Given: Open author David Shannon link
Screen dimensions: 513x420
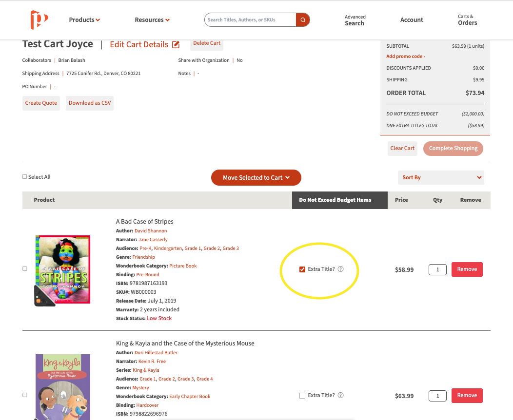Looking at the screenshot, I should point(151,231).
